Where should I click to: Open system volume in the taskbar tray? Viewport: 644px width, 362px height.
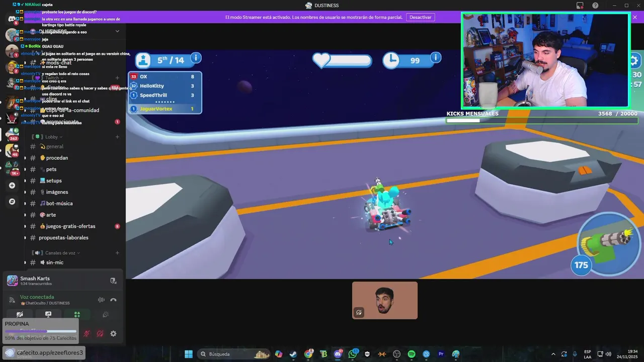[x=608, y=354]
